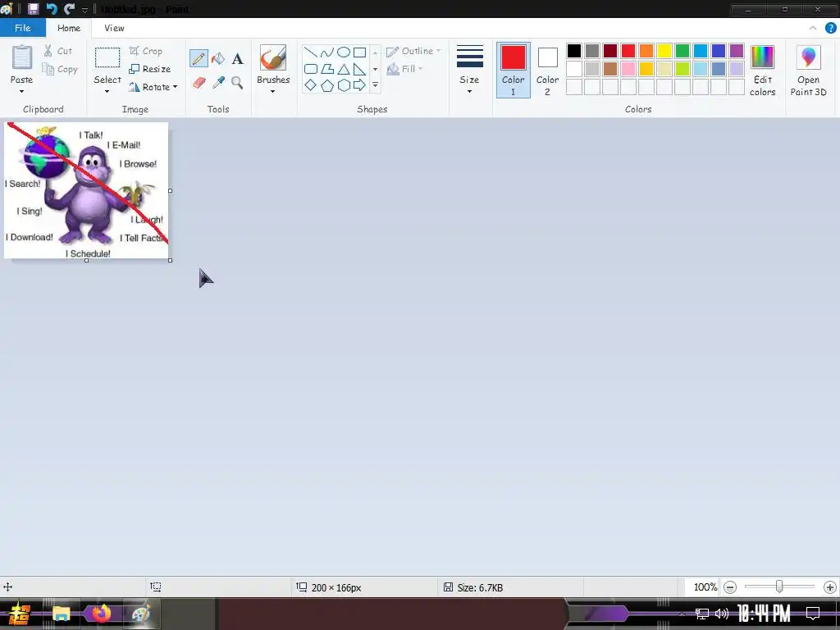Choose the Diamond shape
This screenshot has width=840, height=630.
(x=311, y=85)
